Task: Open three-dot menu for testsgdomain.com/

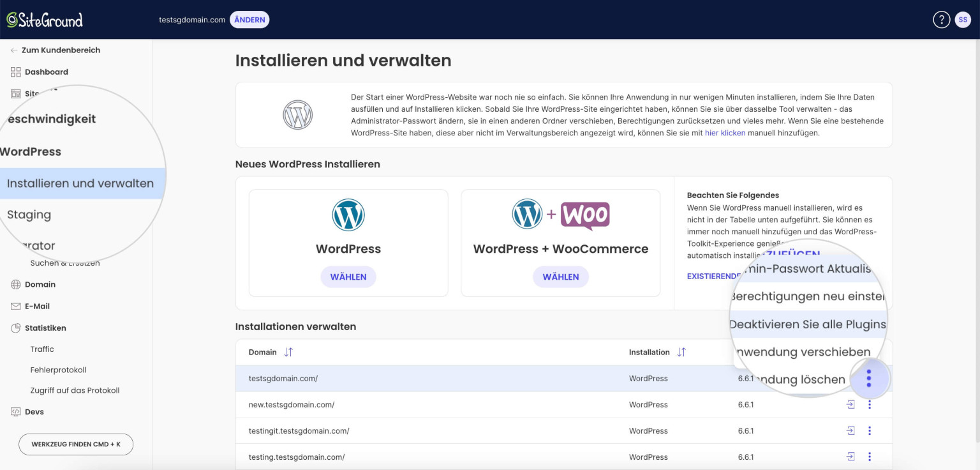Action: pos(869,379)
